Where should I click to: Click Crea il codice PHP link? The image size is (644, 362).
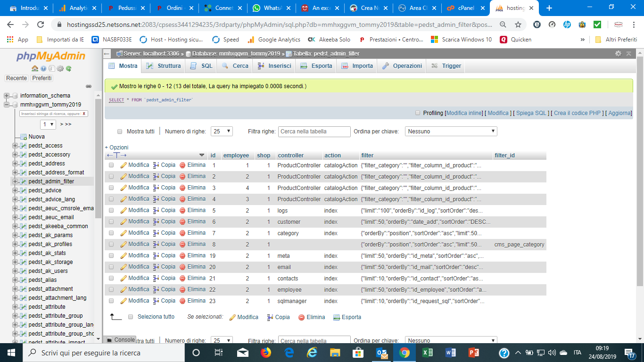coord(577,113)
